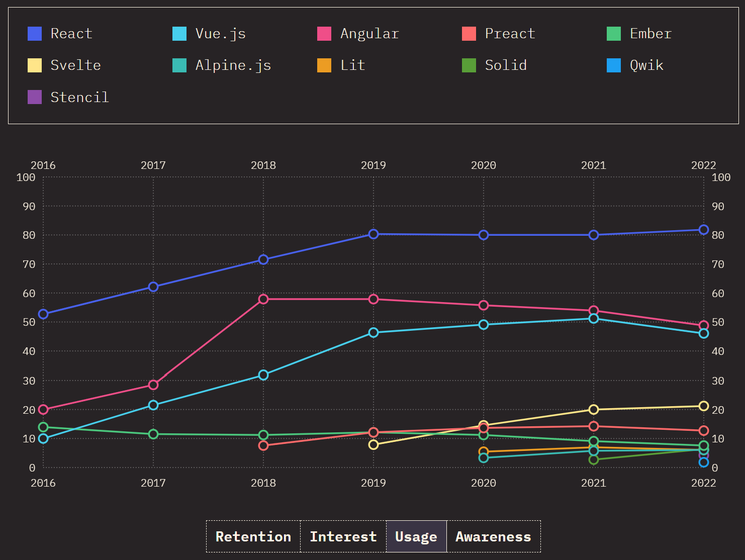Switch to the Interest tab
Viewport: 745px width, 560px height.
click(x=343, y=536)
